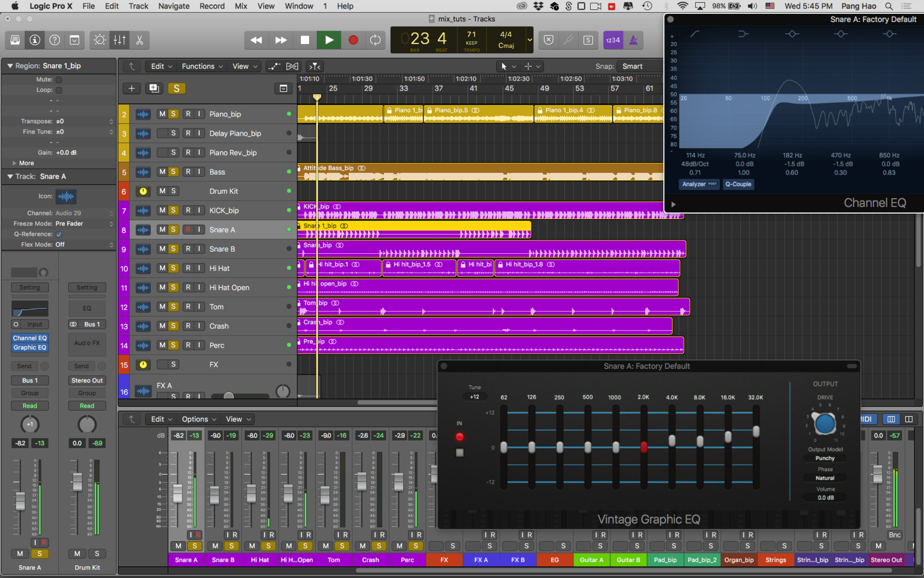Viewport: 924px width, 578px height.
Task: Open the File menu
Action: click(88, 6)
